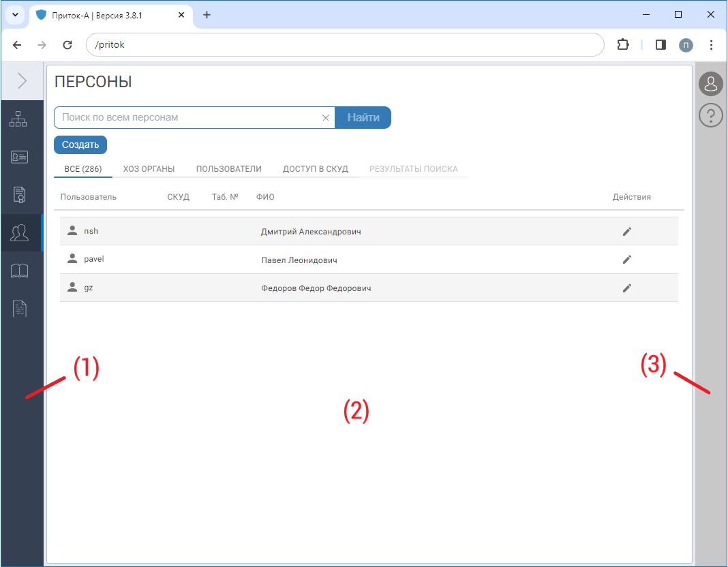The image size is (728, 567).
Task: Open the browser extensions puzzle icon
Action: [622, 44]
